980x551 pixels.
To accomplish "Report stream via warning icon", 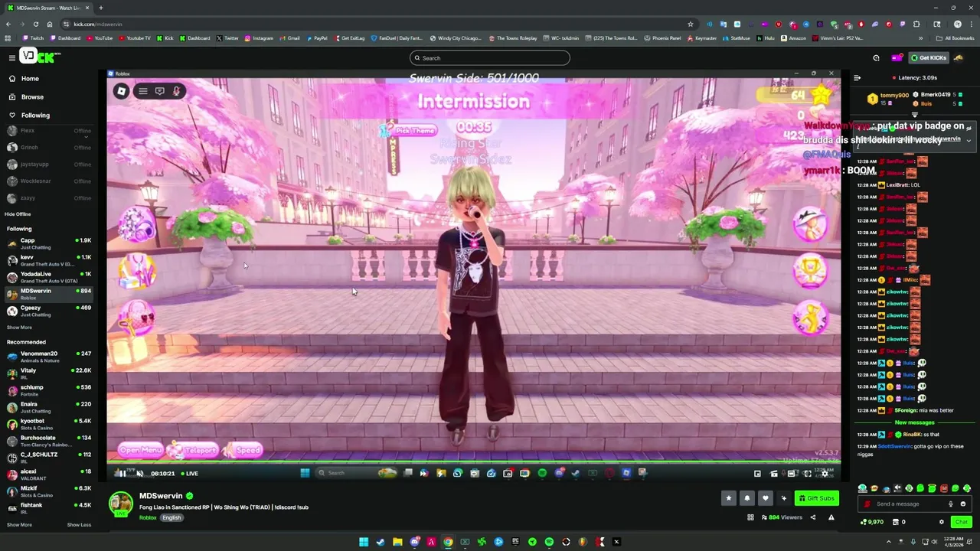I will tap(831, 518).
